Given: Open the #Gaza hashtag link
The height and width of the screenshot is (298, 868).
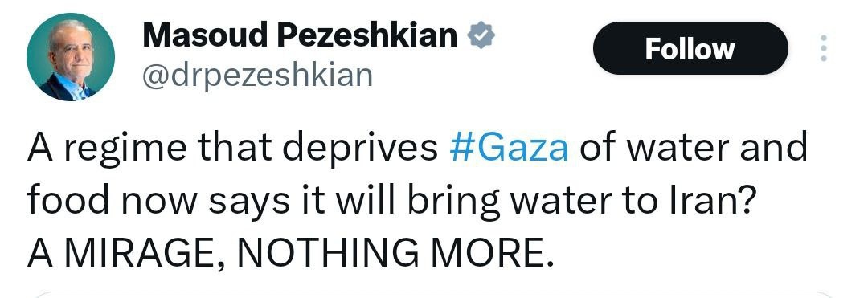Looking at the screenshot, I should 510,148.
